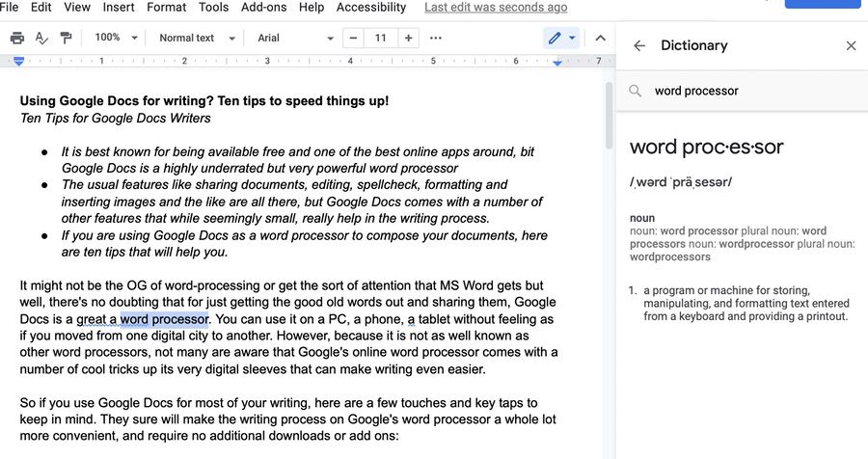The image size is (868, 459).
Task: Open the Format menu
Action: point(166,7)
